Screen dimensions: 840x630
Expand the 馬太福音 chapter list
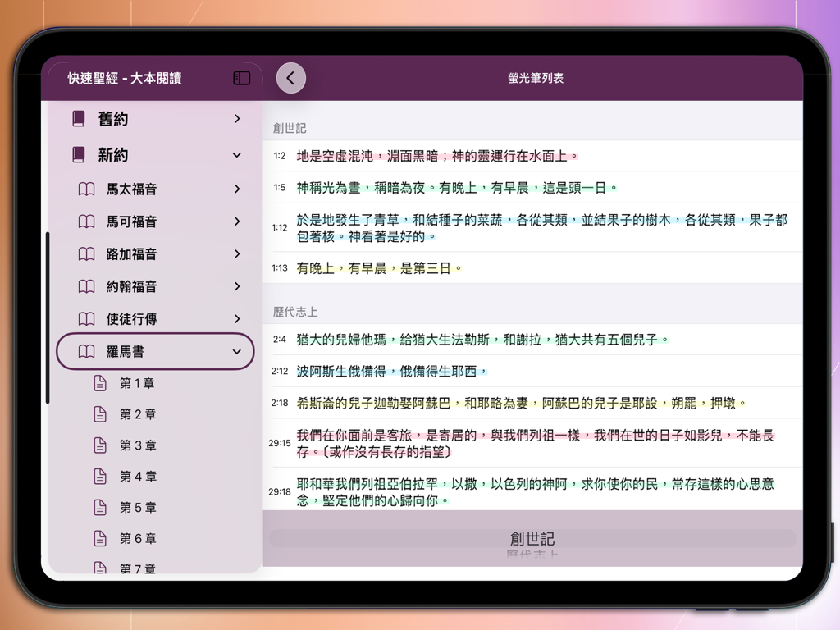[x=236, y=189]
